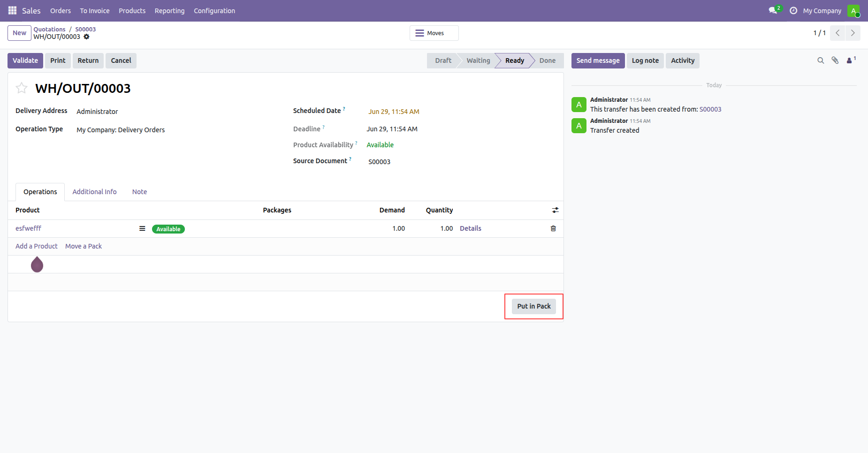Click the Validate button
This screenshot has width=868, height=453.
coord(25,60)
